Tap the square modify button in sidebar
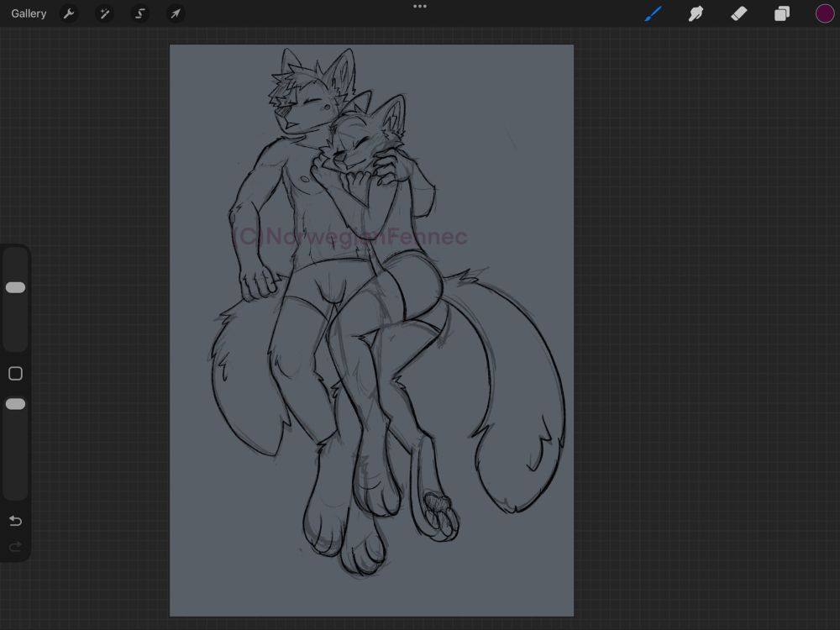Screen dimensions: 840x630 point(15,374)
